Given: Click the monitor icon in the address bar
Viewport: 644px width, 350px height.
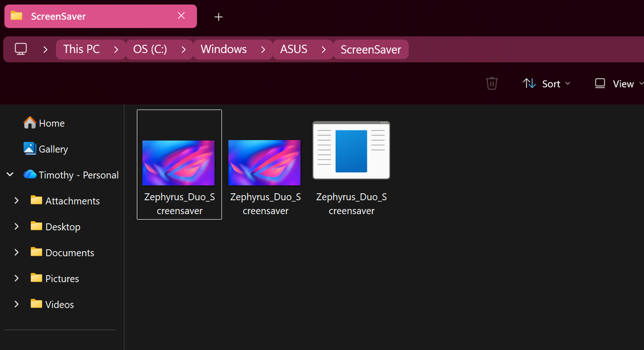Looking at the screenshot, I should pos(21,49).
